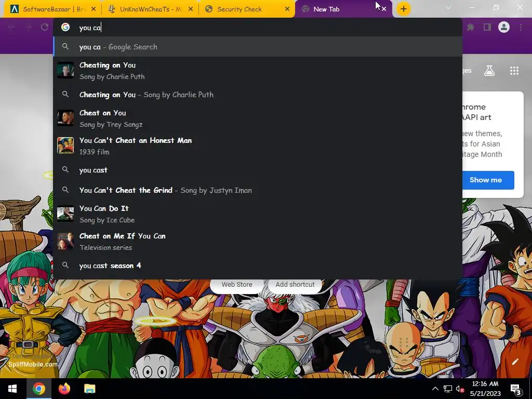Open the Web Store shortcut

(237, 284)
